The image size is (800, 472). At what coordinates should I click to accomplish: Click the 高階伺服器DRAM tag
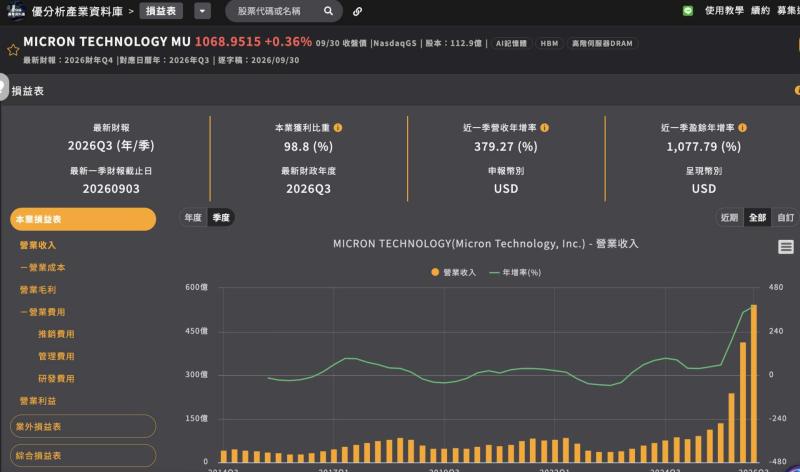(x=602, y=43)
